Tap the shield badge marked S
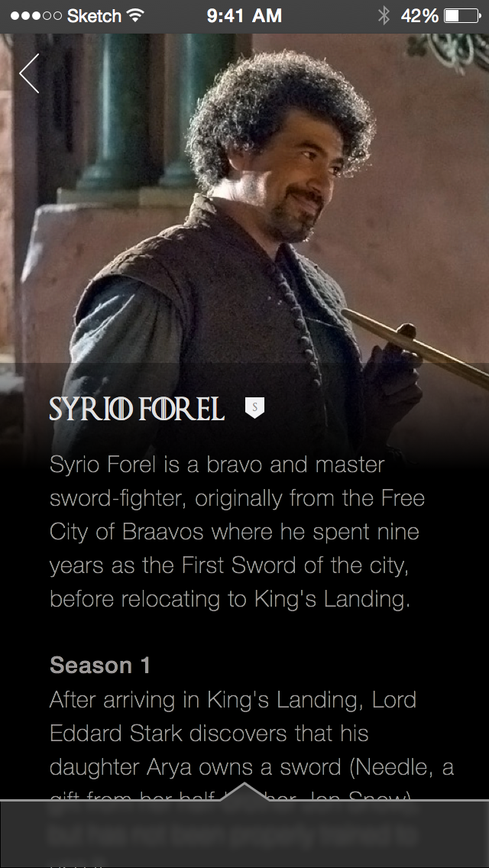 point(254,408)
